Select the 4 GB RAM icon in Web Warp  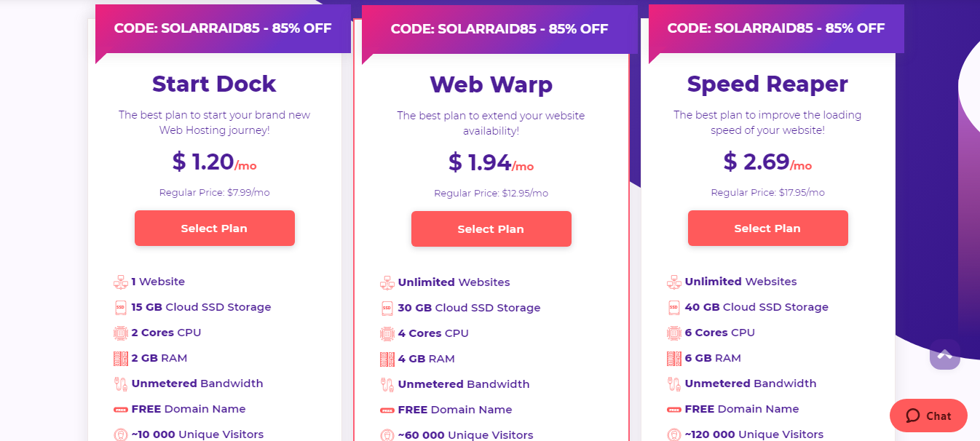[x=387, y=358]
